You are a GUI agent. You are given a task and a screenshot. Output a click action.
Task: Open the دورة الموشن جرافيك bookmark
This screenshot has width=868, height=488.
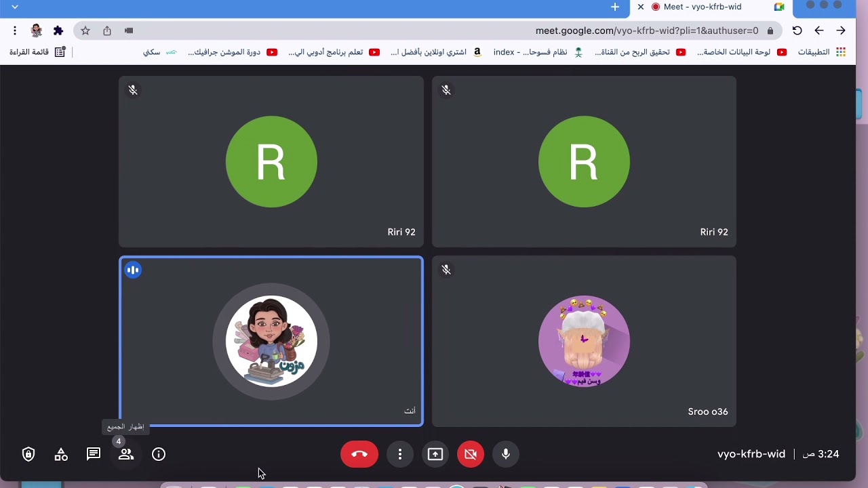coord(233,52)
